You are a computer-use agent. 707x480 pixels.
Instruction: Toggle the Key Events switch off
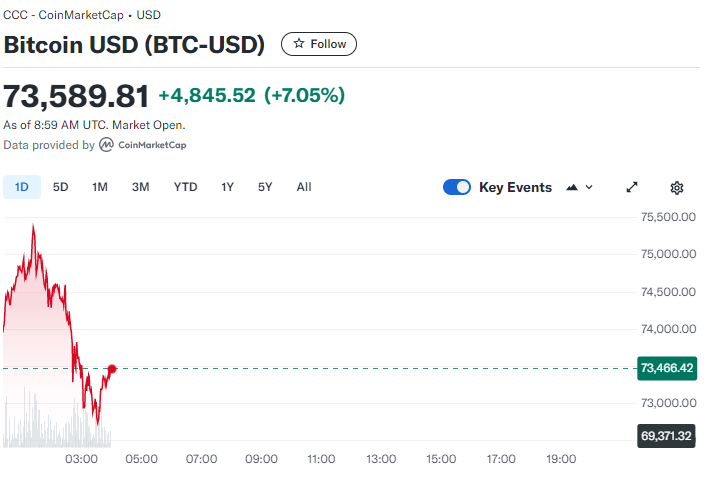click(457, 187)
